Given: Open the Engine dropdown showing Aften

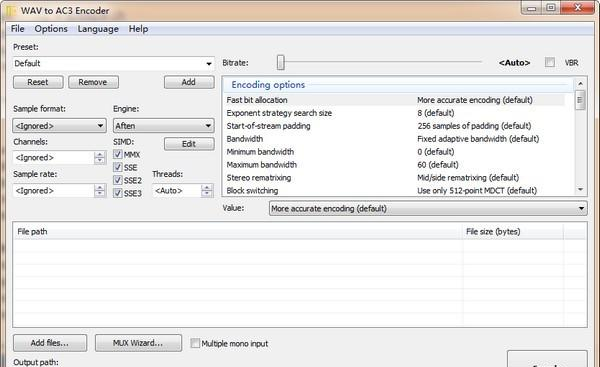Looking at the screenshot, I should click(163, 126).
